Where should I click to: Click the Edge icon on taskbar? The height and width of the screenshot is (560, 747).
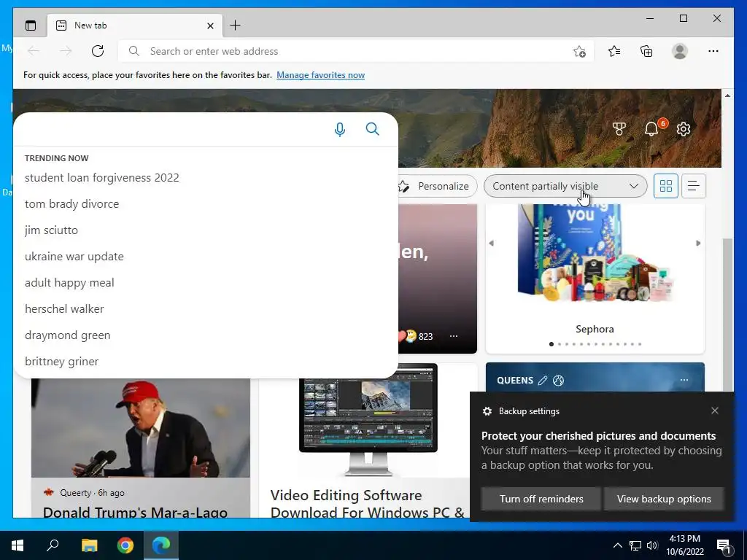tap(161, 545)
